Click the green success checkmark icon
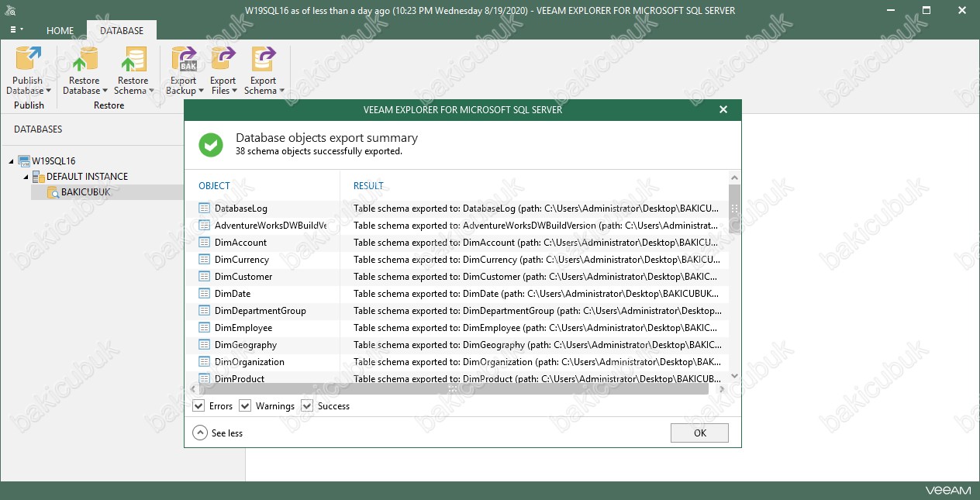 [x=210, y=144]
